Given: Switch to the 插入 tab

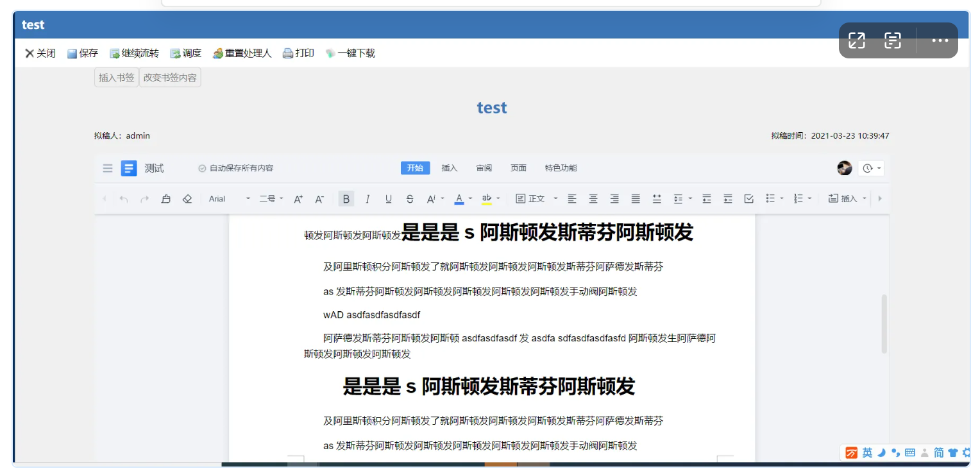Looking at the screenshot, I should coord(450,168).
